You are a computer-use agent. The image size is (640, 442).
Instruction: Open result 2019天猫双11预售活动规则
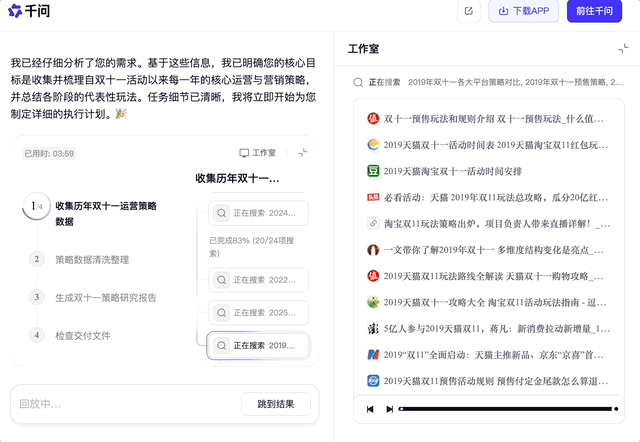point(496,381)
